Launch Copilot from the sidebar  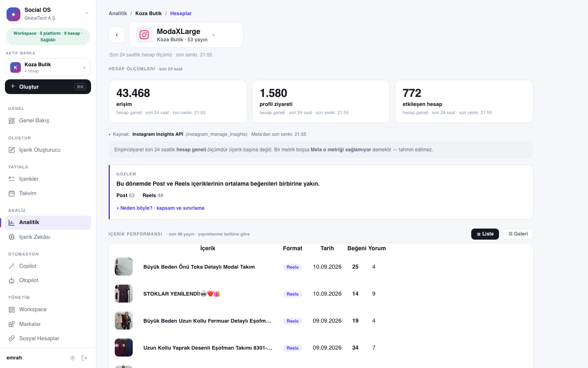48,266
